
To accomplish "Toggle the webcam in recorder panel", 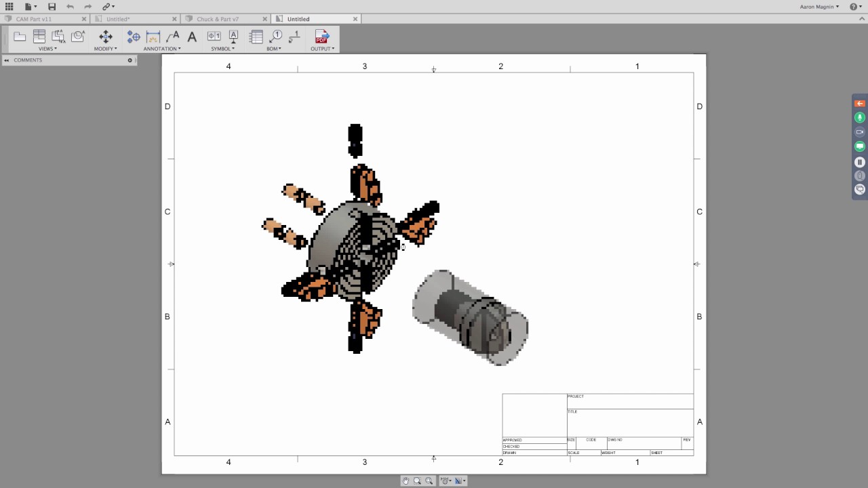I will tap(860, 132).
